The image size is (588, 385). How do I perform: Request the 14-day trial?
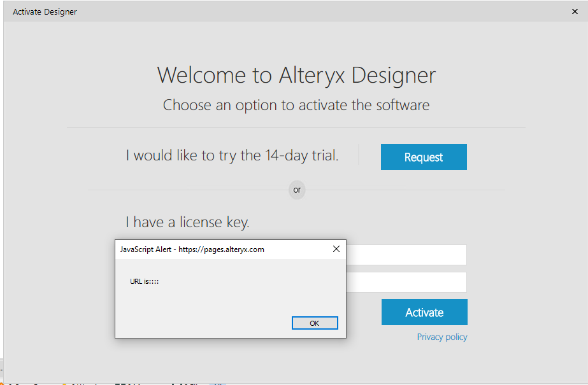click(x=424, y=157)
